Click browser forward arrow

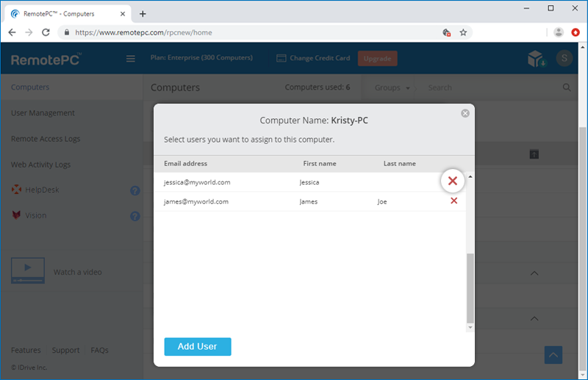[29, 32]
